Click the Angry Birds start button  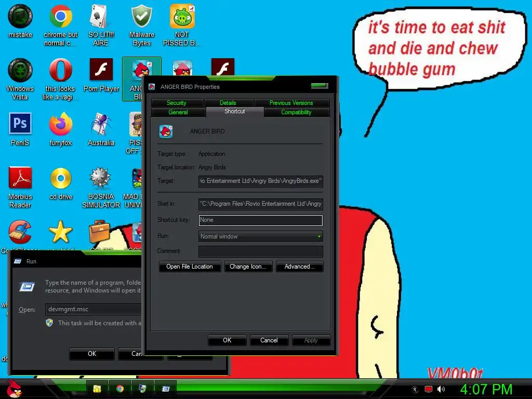pyautogui.click(x=14, y=389)
